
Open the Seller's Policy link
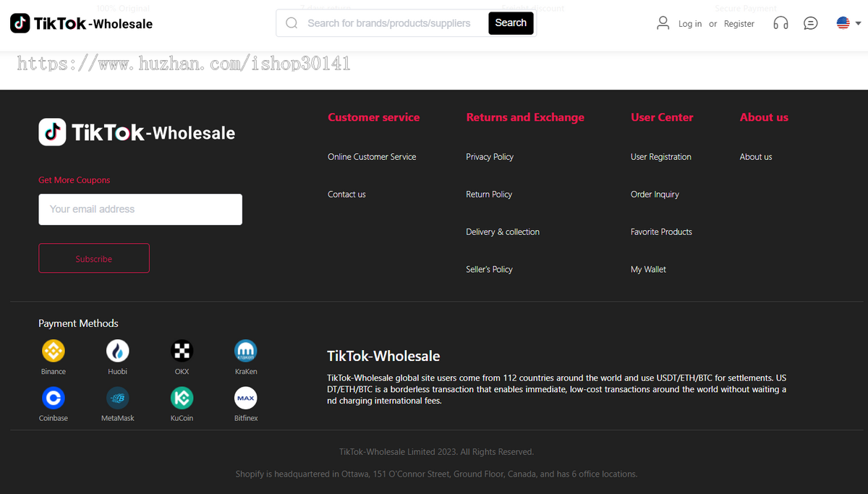[x=489, y=270]
